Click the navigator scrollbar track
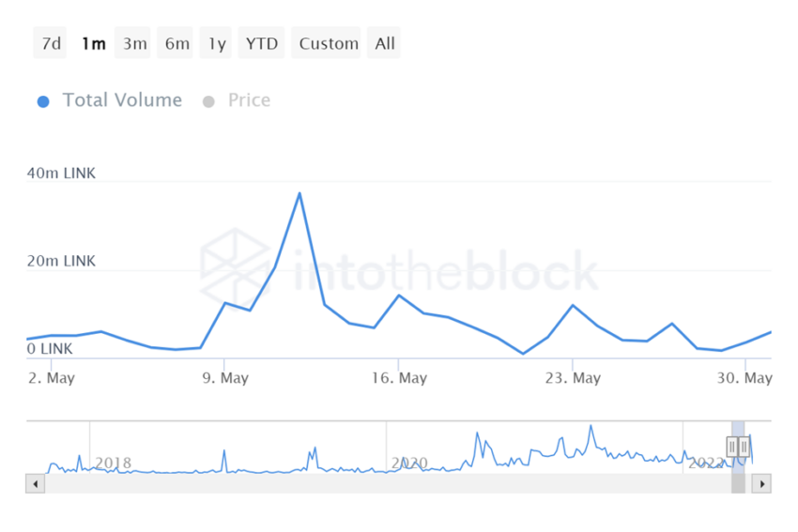798x532 pixels. coord(376,484)
